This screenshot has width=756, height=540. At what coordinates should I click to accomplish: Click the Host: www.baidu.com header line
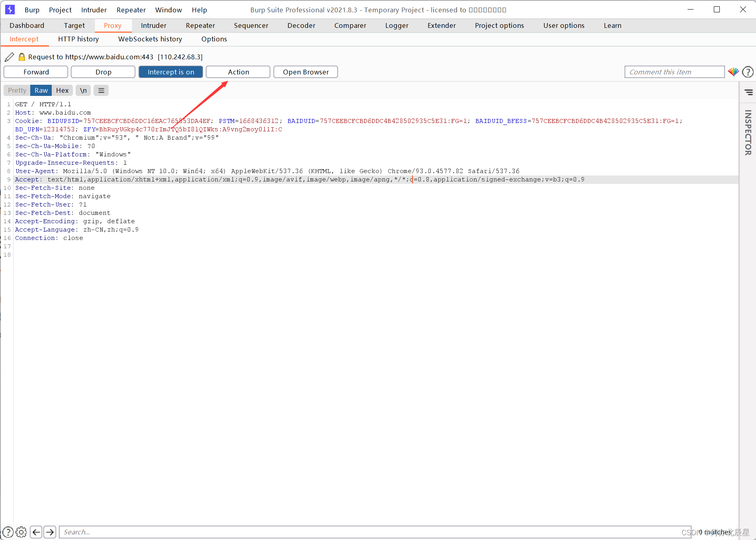click(53, 113)
